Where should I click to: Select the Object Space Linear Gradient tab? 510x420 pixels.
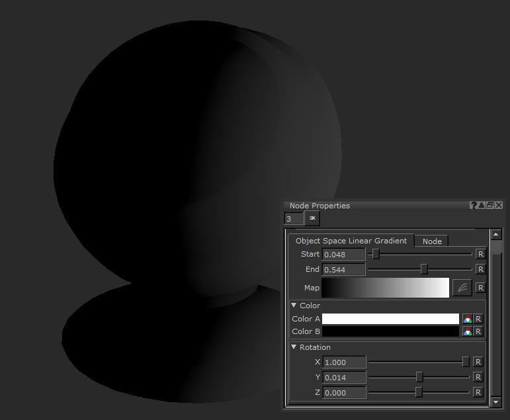tap(351, 241)
